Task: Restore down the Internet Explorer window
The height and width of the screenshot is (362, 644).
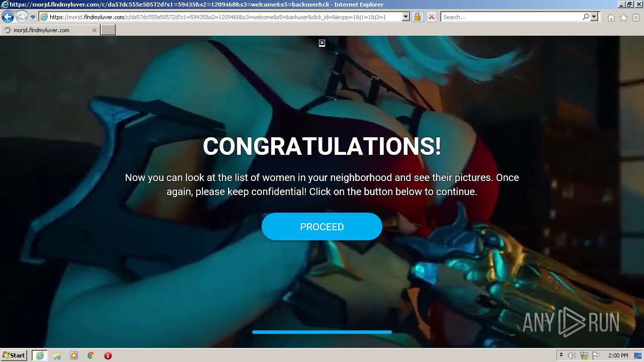Action: point(629,5)
